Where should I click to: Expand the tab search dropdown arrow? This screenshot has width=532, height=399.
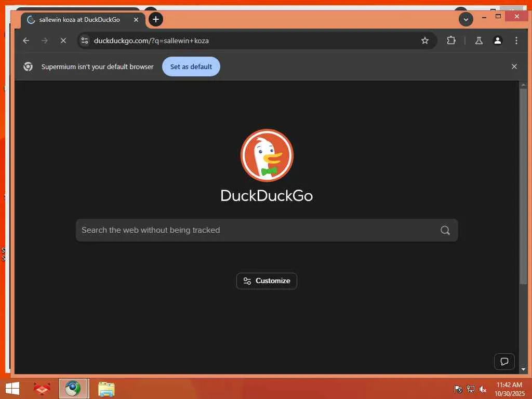tap(466, 19)
